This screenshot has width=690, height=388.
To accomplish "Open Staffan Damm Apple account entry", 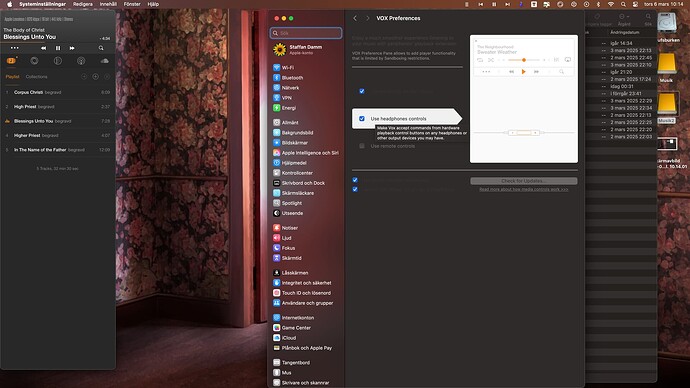I will (x=306, y=49).
